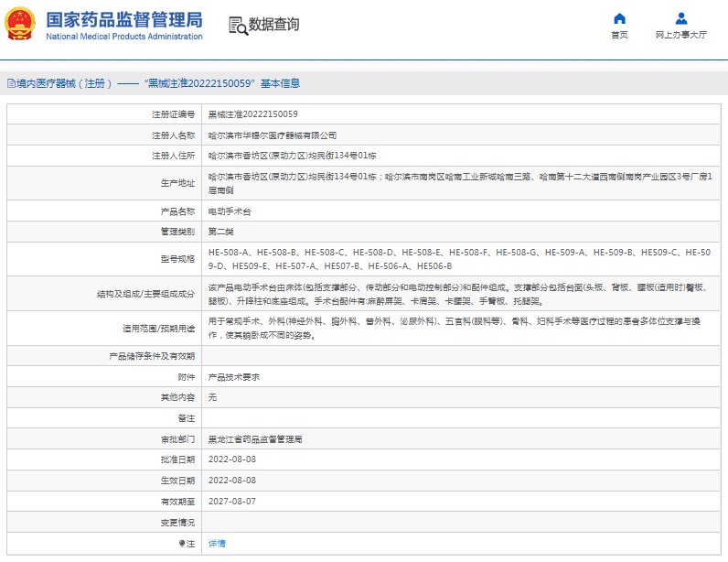The width and height of the screenshot is (728, 562).
Task: Click the 数据查询 search document icon
Action: [237, 25]
